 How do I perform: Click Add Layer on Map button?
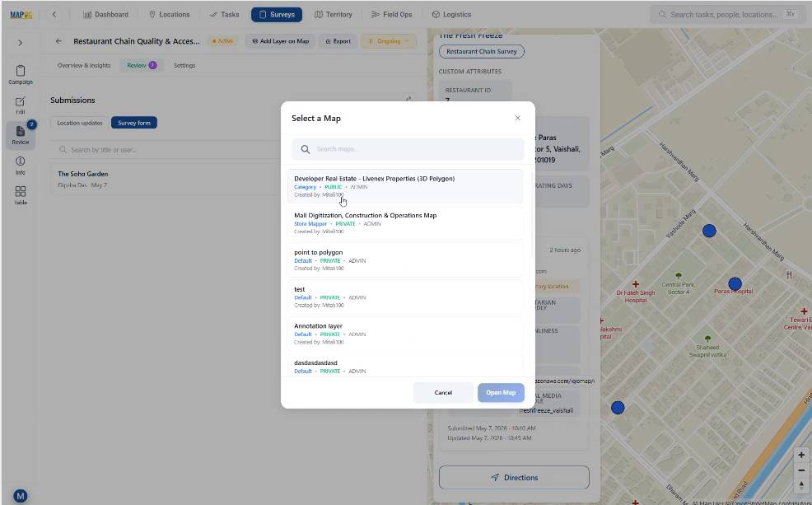click(280, 41)
